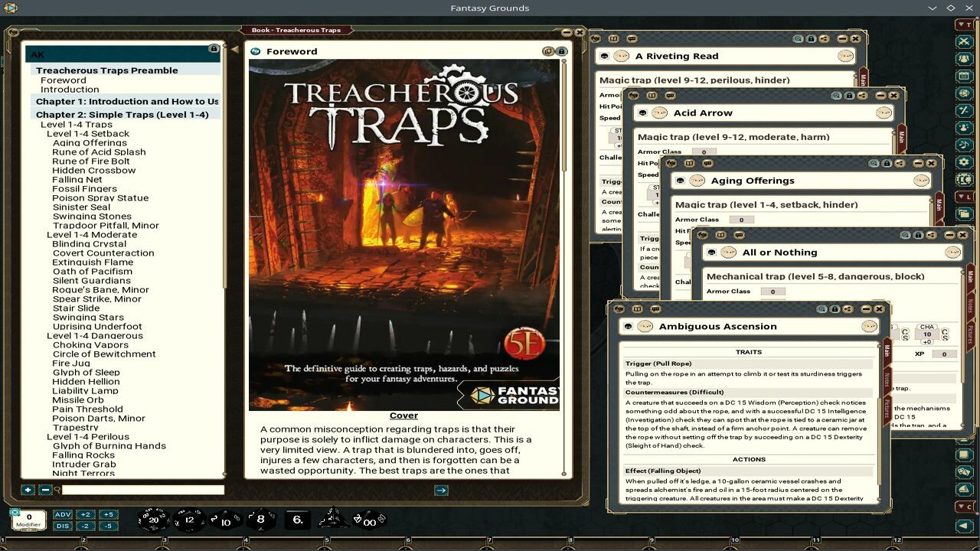The height and width of the screenshot is (551, 980).
Task: Go to the next page with the arrow button
Action: (x=442, y=490)
